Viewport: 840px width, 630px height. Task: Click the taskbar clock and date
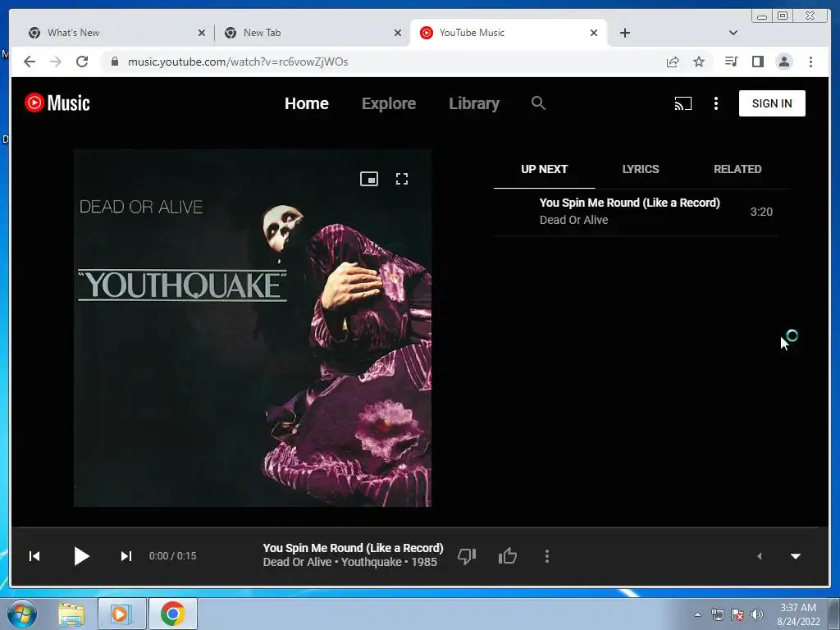tap(798, 614)
